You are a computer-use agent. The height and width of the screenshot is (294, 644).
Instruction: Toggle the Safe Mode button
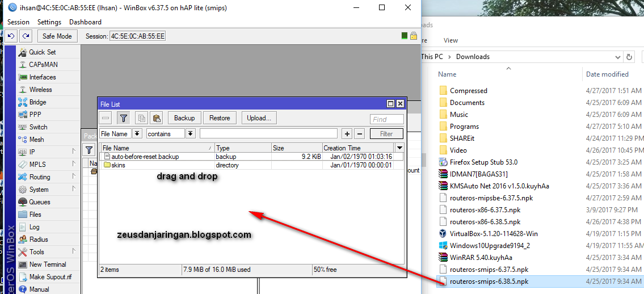[57, 36]
